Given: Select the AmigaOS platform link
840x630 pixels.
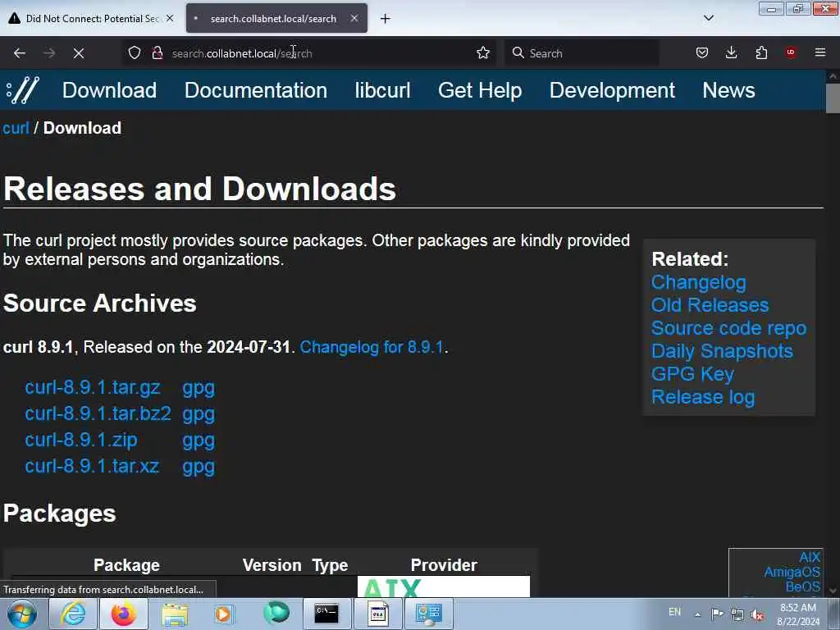Looking at the screenshot, I should [x=792, y=572].
